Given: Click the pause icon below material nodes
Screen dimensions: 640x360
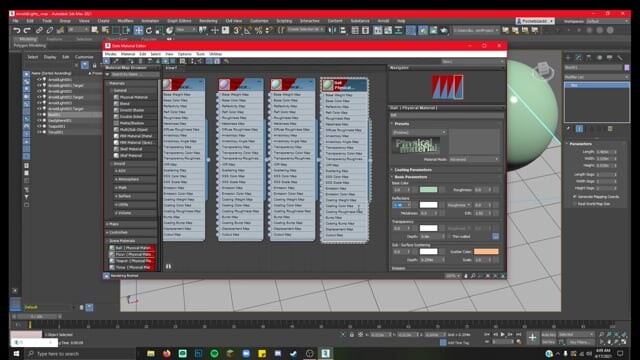Looking at the screenshot, I should coord(168,266).
